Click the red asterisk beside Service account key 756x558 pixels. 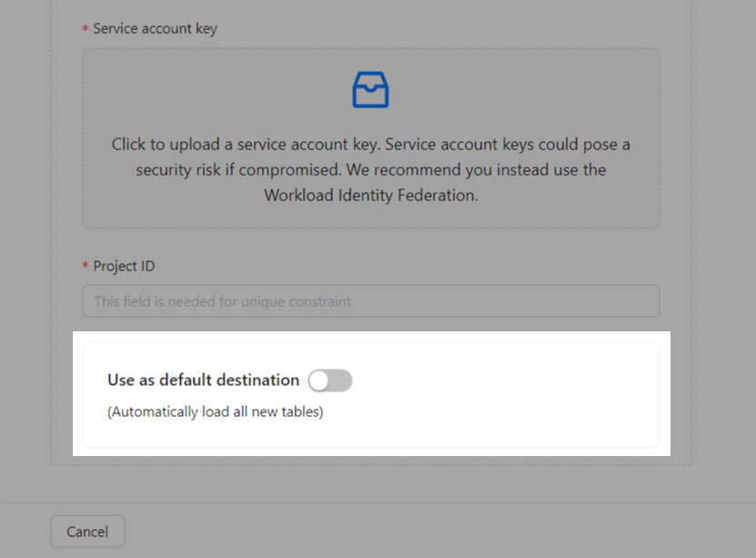[x=86, y=29]
